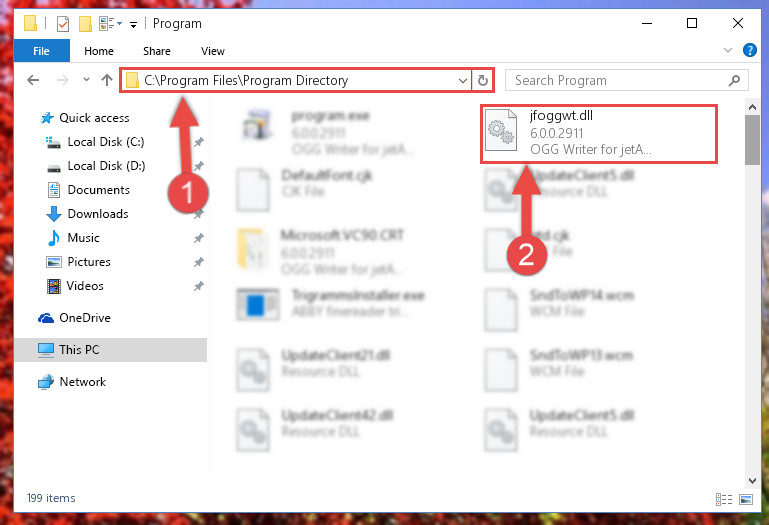Click the Properties quick access toolbar icon
769x525 pixels.
click(63, 24)
